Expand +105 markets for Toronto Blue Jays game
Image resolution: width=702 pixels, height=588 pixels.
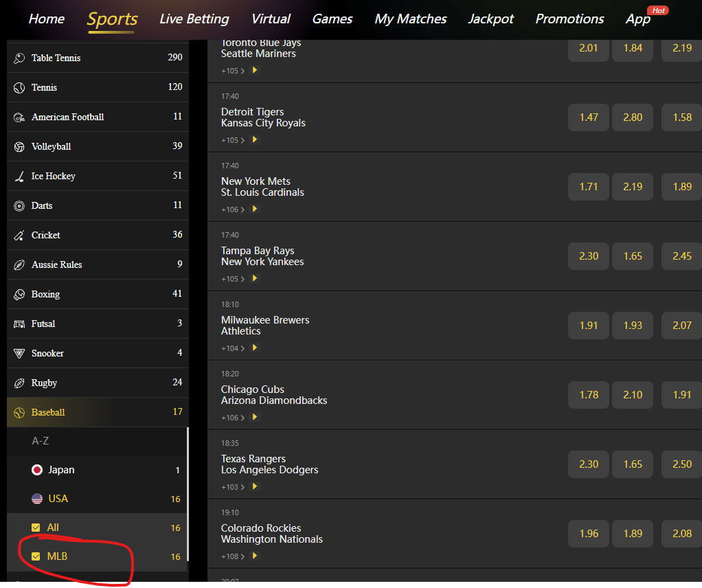(233, 71)
